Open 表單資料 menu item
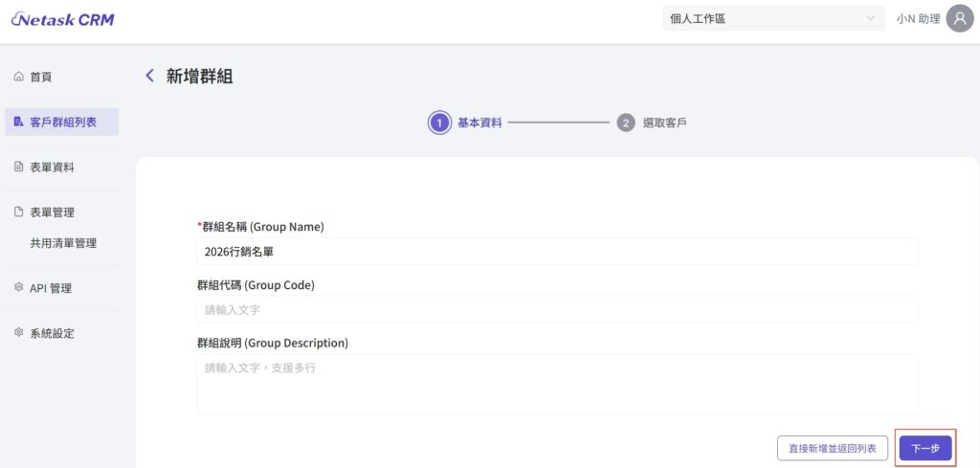Screen dimensions: 980x468 [x=53, y=167]
